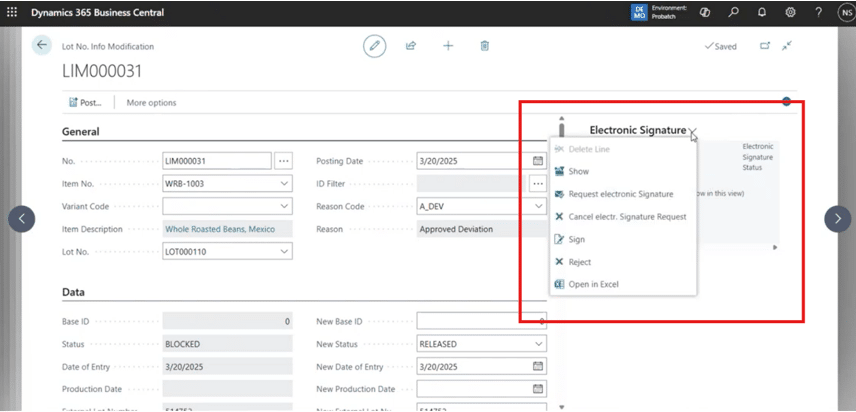The width and height of the screenshot is (856, 412).
Task: Open the help question mark
Action: click(818, 13)
